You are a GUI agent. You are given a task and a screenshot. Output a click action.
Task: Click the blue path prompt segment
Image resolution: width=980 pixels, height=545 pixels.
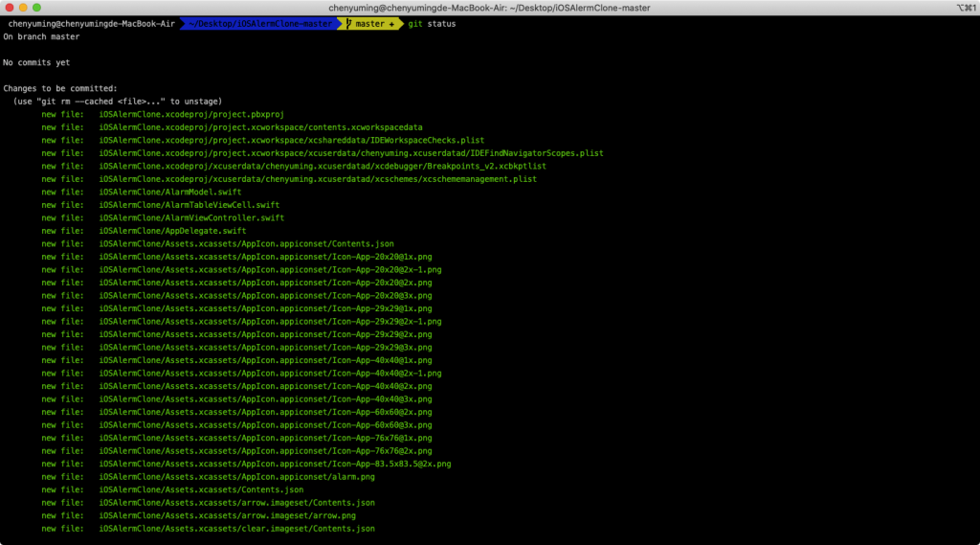[260, 24]
